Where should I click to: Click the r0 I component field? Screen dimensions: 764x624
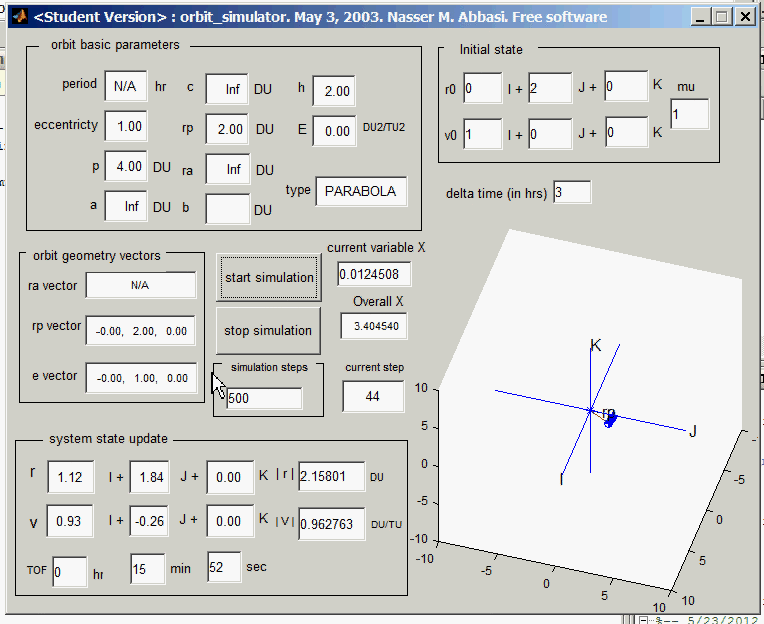(482, 88)
